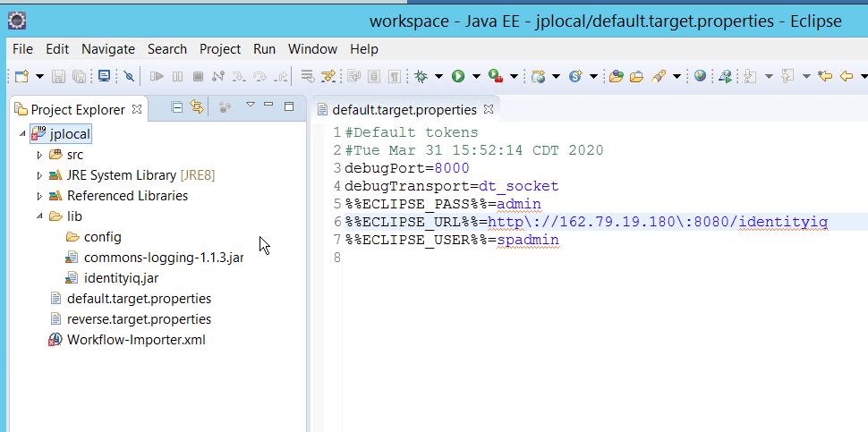Toggle Block Selection Mode icon
868x432 pixels.
coord(374,76)
